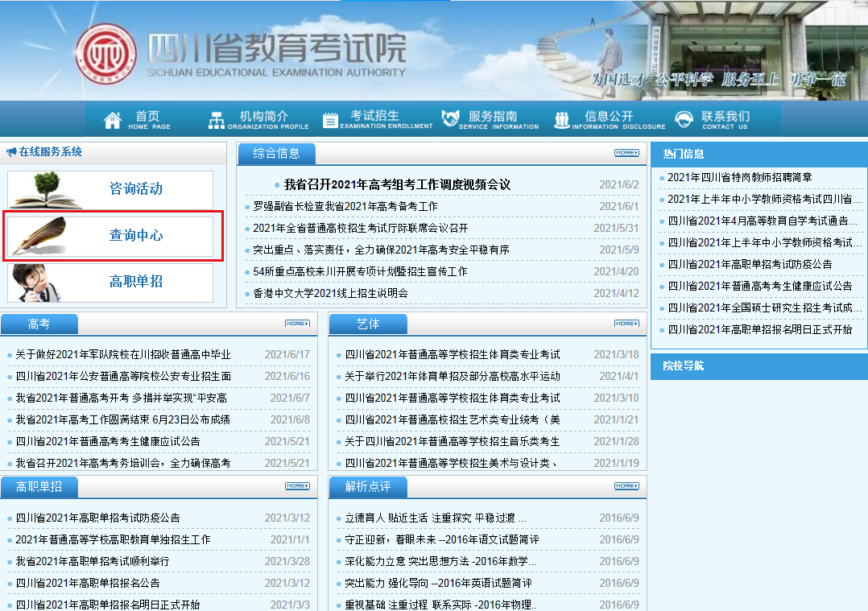
Task: Click the EXAMINATION ENROLLMENT calendar icon
Action: (330, 118)
